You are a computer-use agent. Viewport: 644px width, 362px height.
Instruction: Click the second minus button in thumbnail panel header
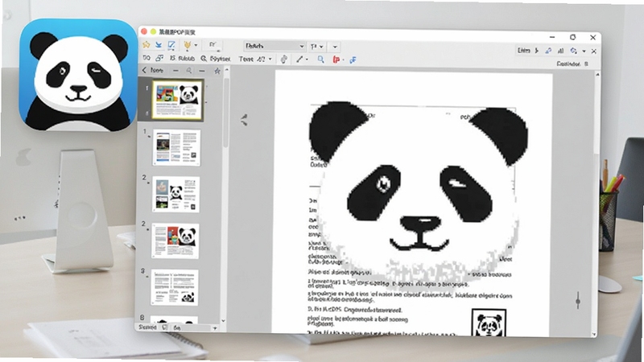tap(202, 71)
